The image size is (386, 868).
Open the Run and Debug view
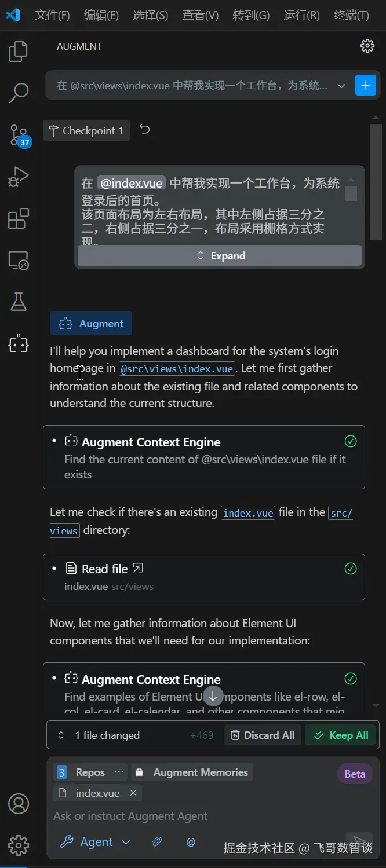[19, 176]
